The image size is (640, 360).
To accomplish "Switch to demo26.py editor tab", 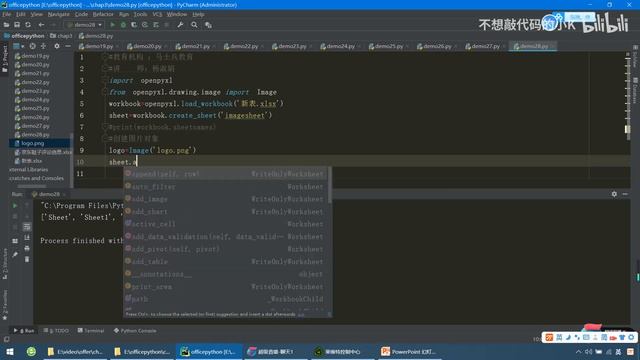I will tap(438, 47).
